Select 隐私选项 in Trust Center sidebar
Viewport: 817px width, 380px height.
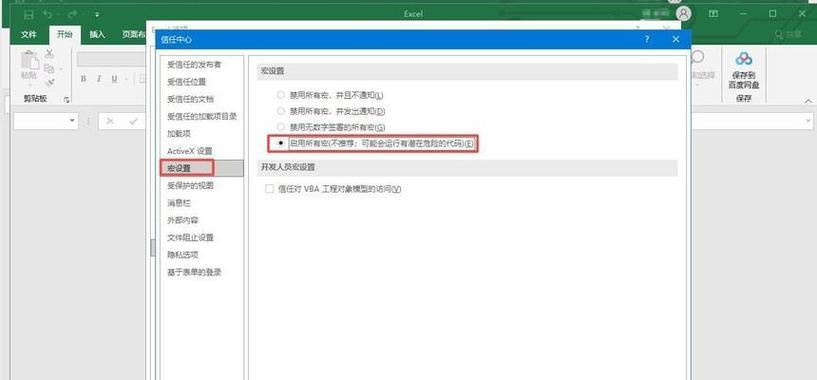click(202, 254)
